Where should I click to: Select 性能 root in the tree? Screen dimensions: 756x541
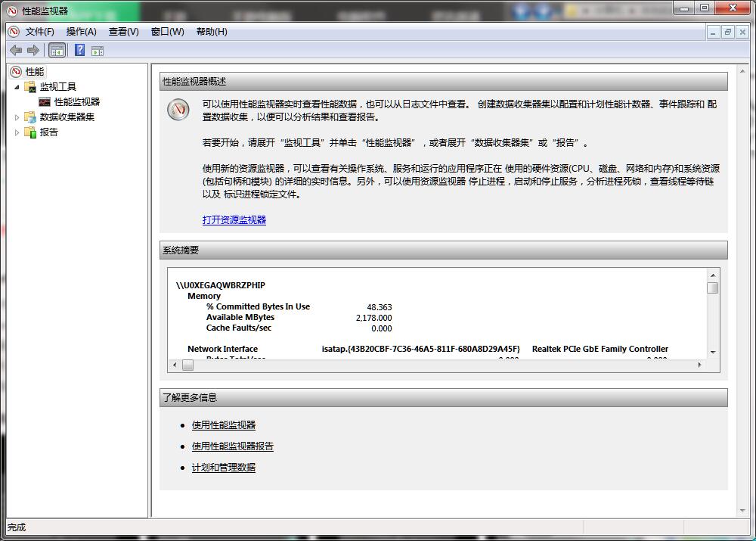tap(34, 72)
